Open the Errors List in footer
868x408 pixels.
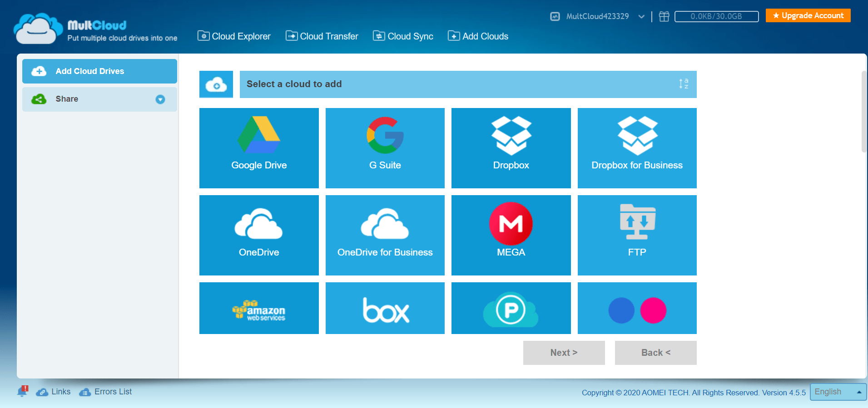pyautogui.click(x=105, y=392)
